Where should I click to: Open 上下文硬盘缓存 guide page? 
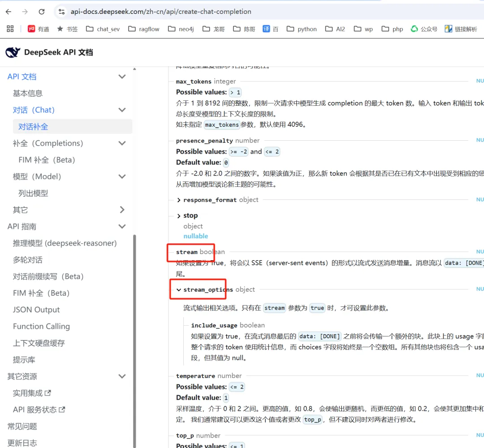[39, 343]
